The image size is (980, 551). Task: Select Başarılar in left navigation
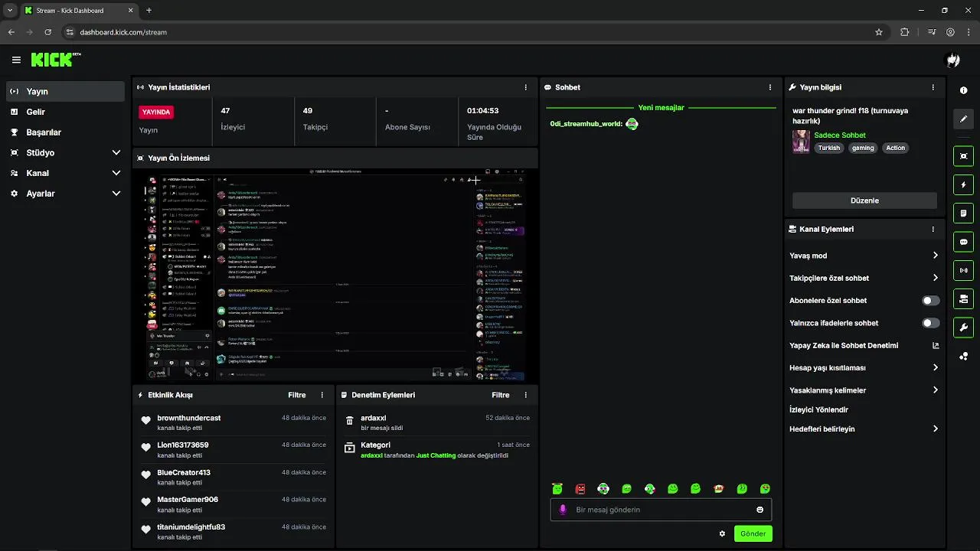[65, 132]
